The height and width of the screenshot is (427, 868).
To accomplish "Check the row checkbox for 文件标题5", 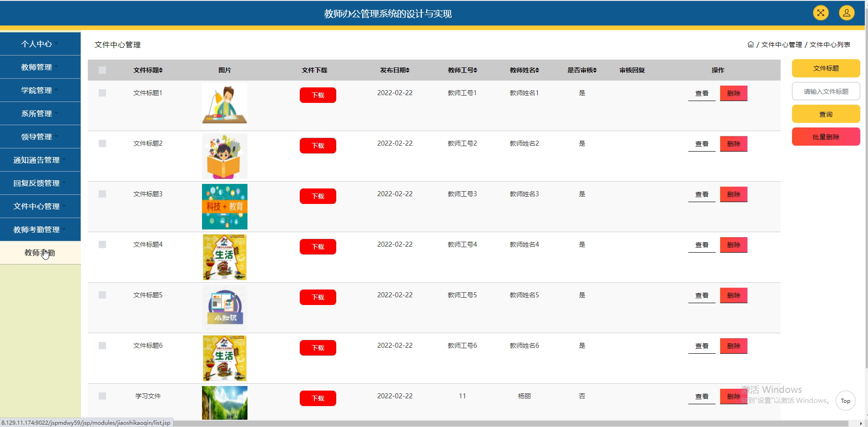I will (102, 295).
